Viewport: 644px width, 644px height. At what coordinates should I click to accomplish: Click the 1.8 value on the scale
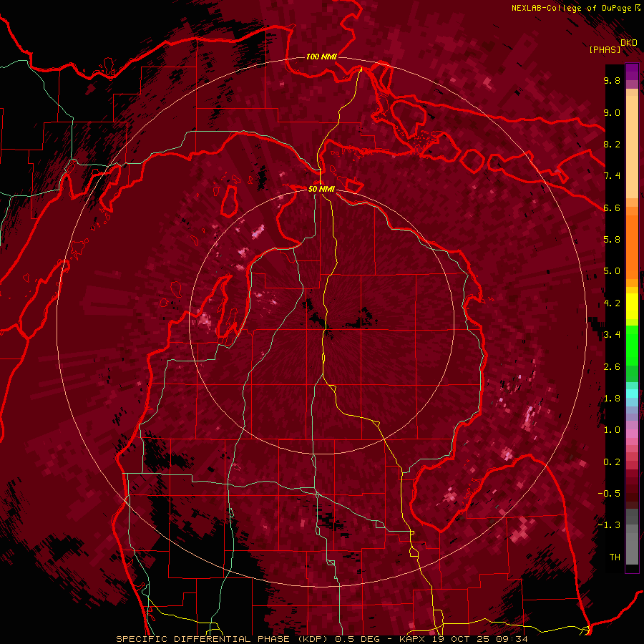click(x=612, y=399)
